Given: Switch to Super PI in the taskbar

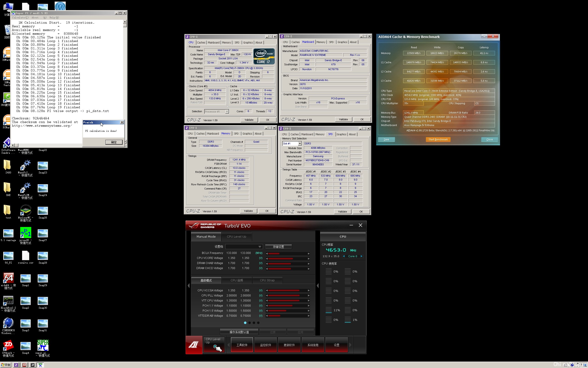Looking at the screenshot, I should [41, 365].
